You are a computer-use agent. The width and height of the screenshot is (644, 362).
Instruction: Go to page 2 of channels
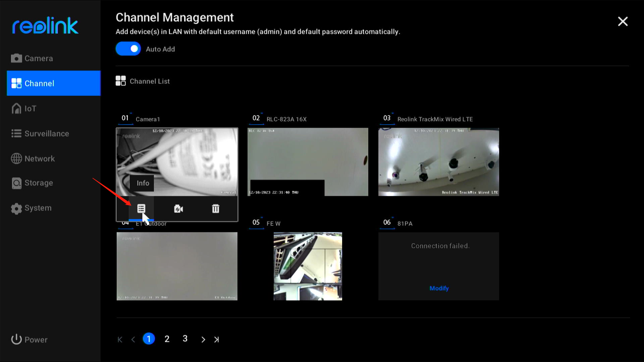pos(167,339)
